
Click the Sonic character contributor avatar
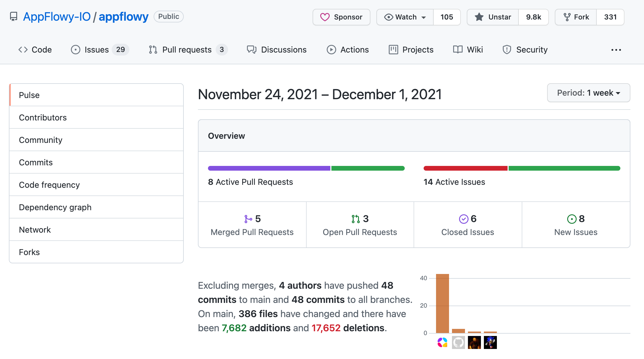(x=490, y=342)
